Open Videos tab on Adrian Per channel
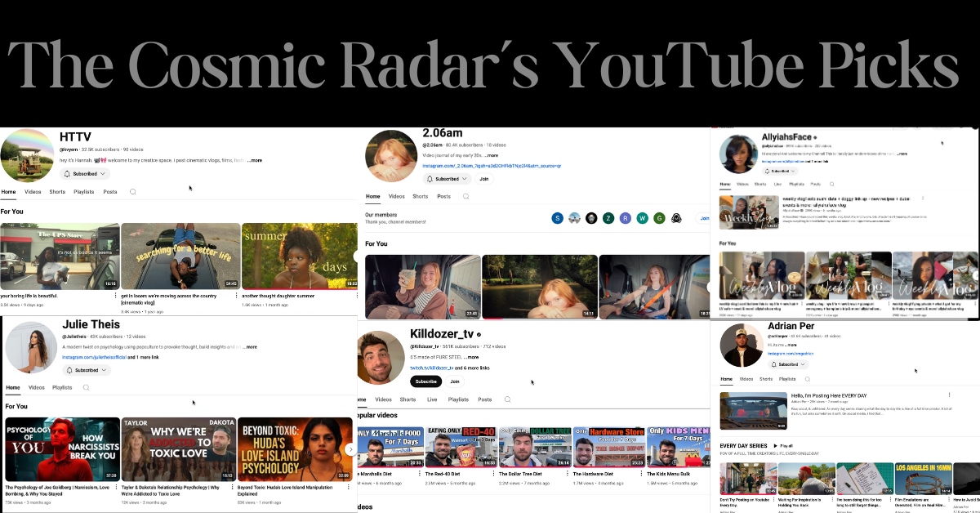Image resolution: width=980 pixels, height=513 pixels. point(746,379)
